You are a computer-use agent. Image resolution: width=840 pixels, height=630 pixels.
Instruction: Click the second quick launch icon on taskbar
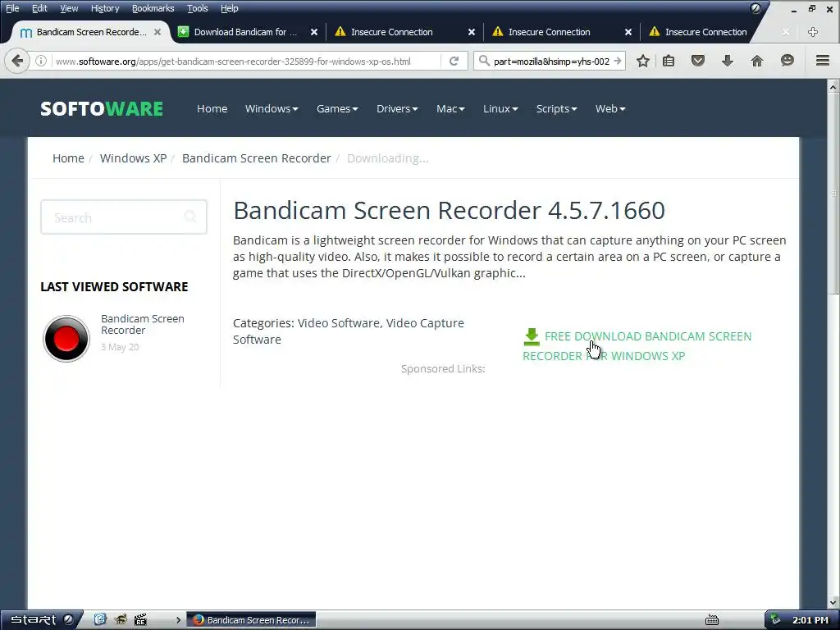pyautogui.click(x=121, y=620)
